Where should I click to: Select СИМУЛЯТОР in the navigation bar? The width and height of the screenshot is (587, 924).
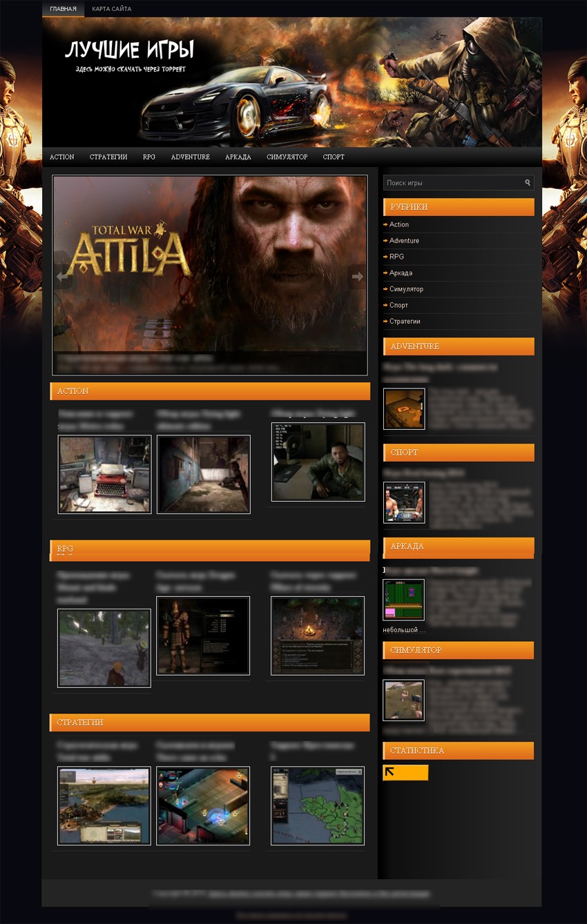(287, 157)
